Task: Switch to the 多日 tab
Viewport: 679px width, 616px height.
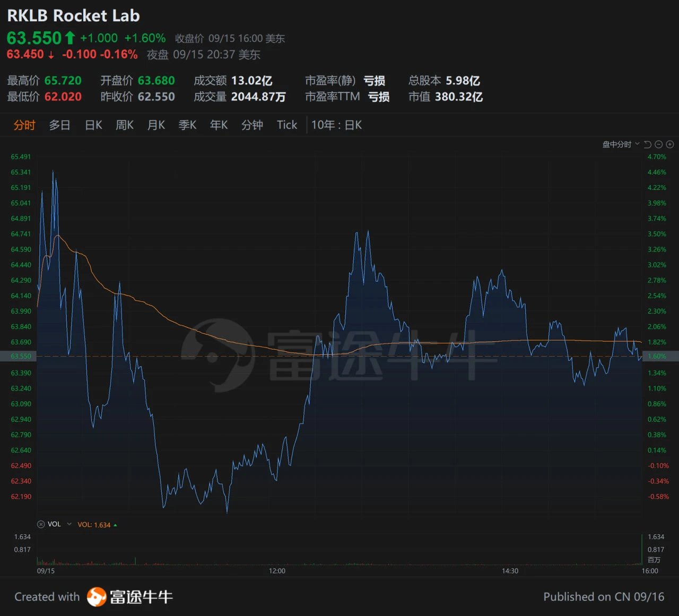Action: click(59, 125)
